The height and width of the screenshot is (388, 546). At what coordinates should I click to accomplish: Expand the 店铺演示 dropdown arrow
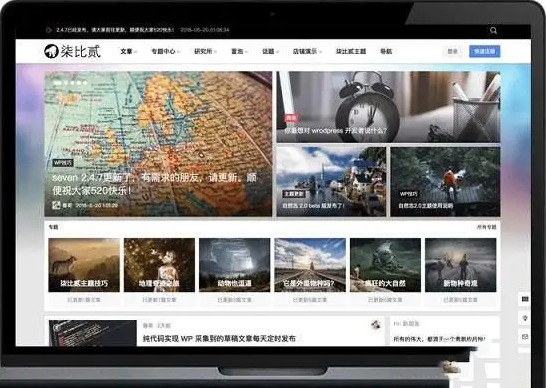(320, 52)
